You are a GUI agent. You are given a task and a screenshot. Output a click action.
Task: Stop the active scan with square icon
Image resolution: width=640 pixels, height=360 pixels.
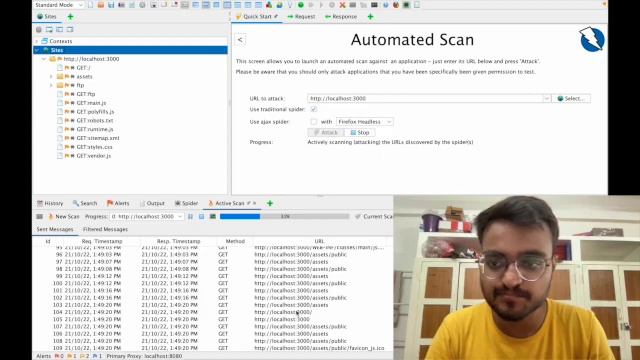pyautogui.click(x=202, y=216)
